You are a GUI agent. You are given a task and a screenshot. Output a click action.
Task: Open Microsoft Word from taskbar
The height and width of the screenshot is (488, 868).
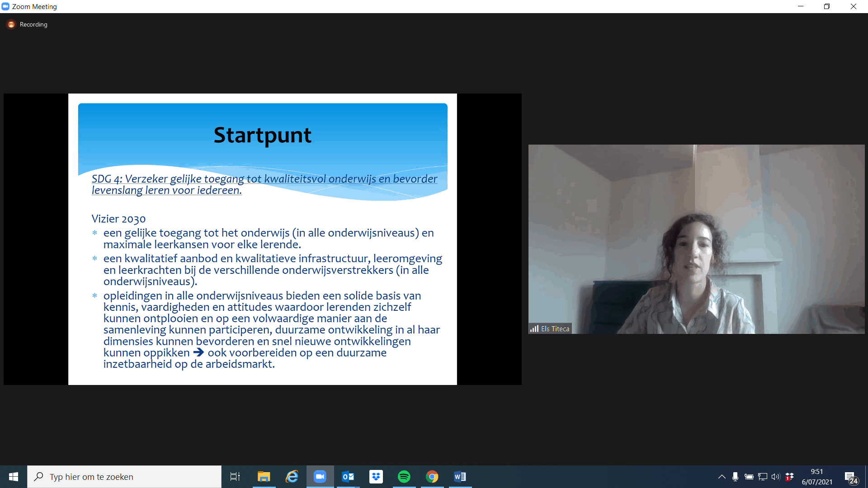tap(460, 477)
